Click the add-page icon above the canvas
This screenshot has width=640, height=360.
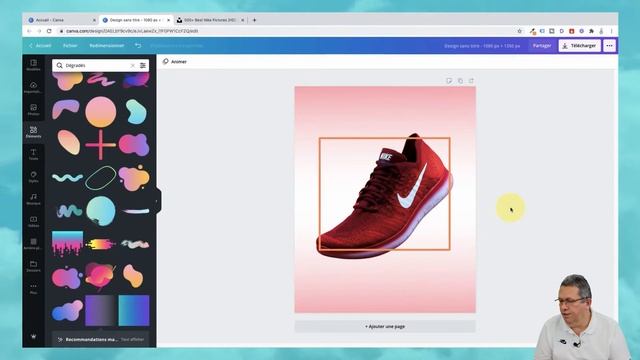pyautogui.click(x=471, y=81)
